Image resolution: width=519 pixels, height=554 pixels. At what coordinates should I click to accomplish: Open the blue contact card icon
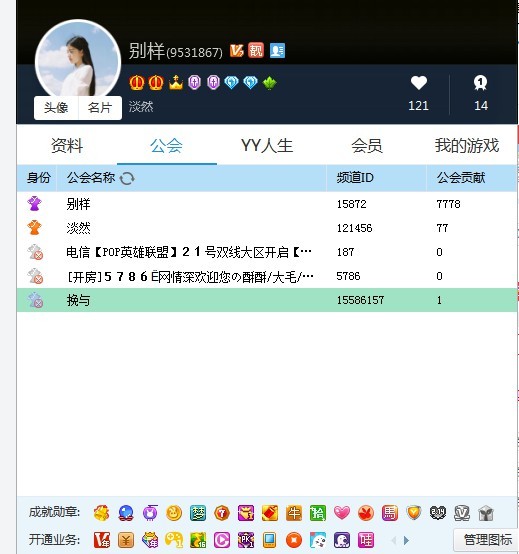coord(277,51)
